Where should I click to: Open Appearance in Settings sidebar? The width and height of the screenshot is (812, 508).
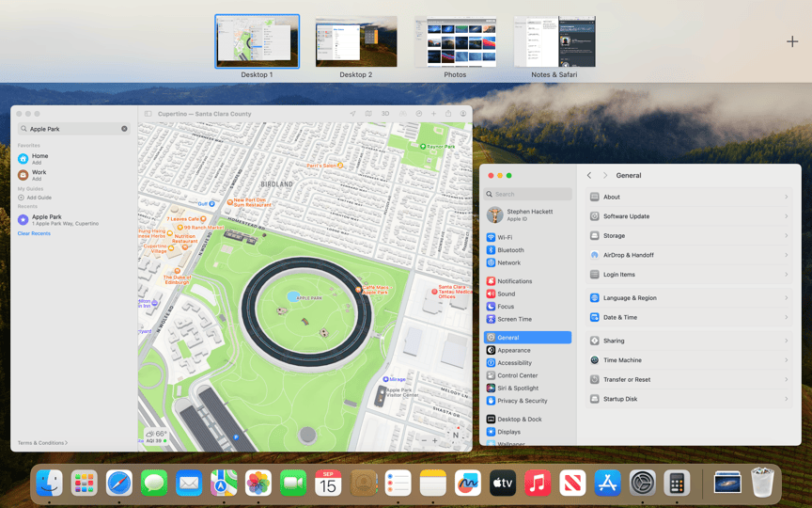coord(527,350)
